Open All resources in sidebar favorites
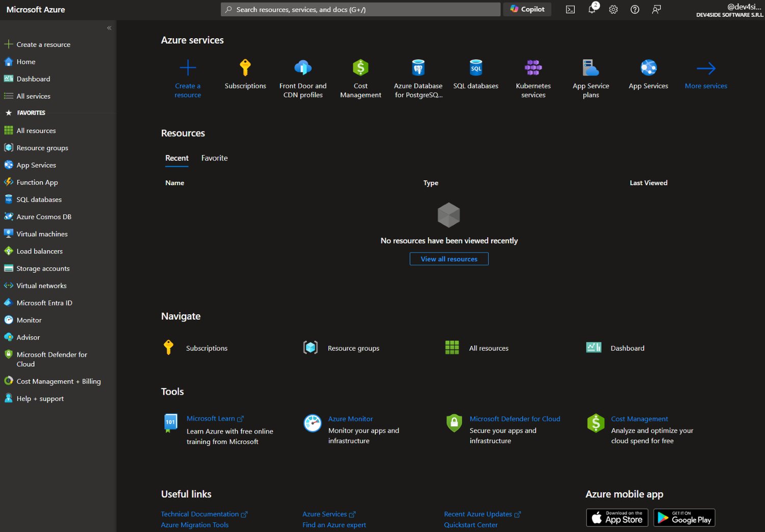 [36, 131]
